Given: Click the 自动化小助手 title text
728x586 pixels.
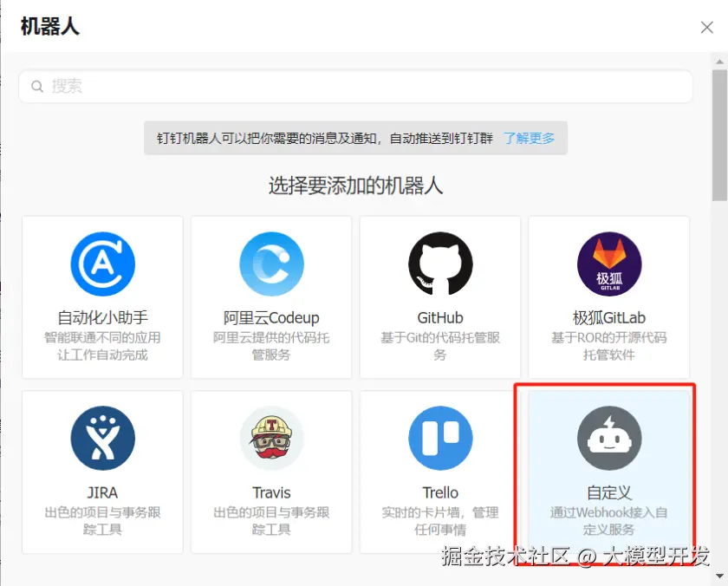Looking at the screenshot, I should (x=102, y=318).
